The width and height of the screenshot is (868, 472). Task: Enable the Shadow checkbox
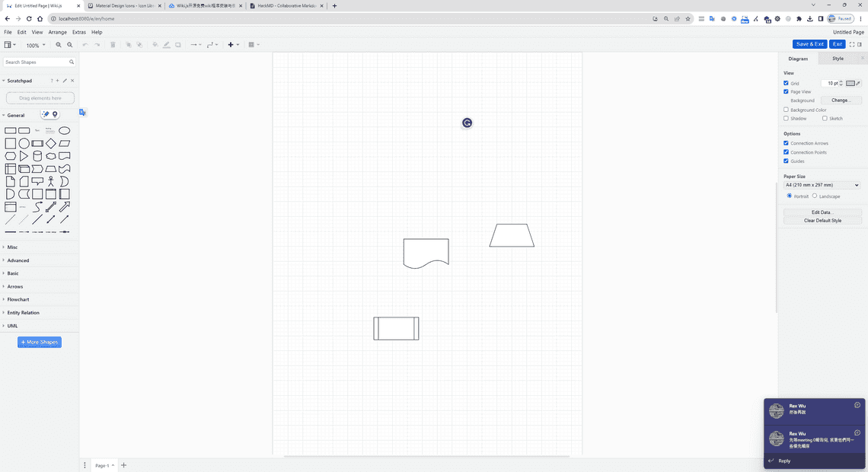pos(787,119)
